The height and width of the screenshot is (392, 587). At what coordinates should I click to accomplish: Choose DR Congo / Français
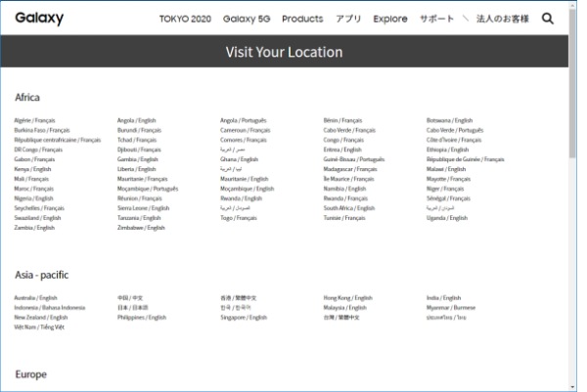point(38,150)
